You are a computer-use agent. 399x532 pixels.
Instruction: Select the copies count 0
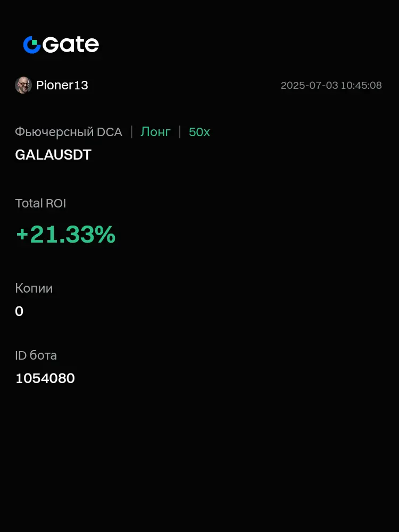pos(19,311)
